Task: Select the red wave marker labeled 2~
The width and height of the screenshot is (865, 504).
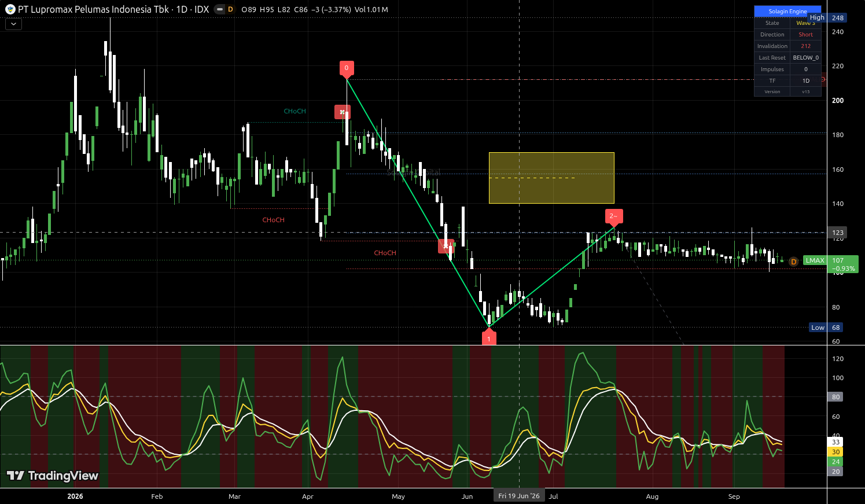Action: coord(614,216)
